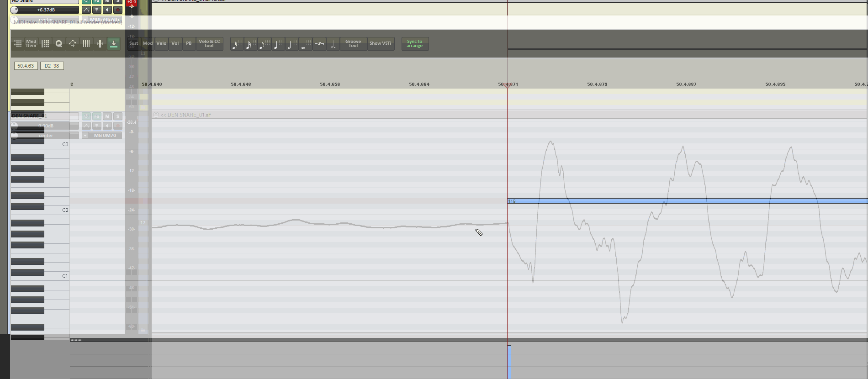
Task: Click the C1 piano key
Action: click(40, 276)
